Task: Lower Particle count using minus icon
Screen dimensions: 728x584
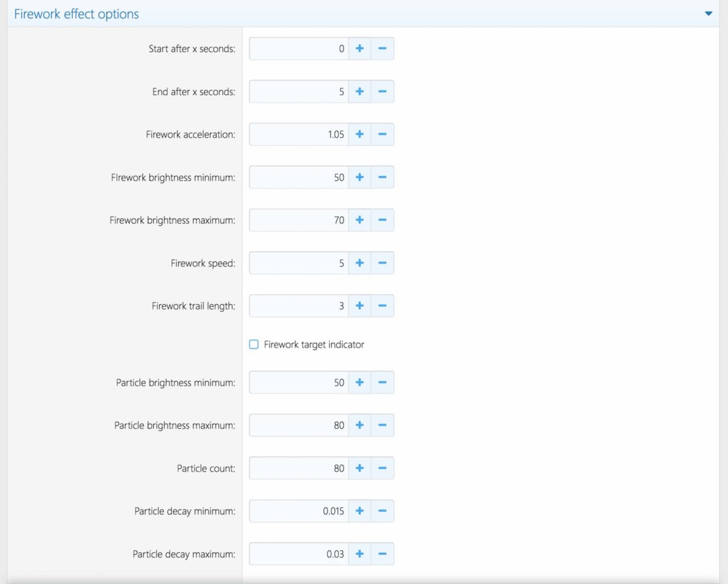Action: [382, 468]
